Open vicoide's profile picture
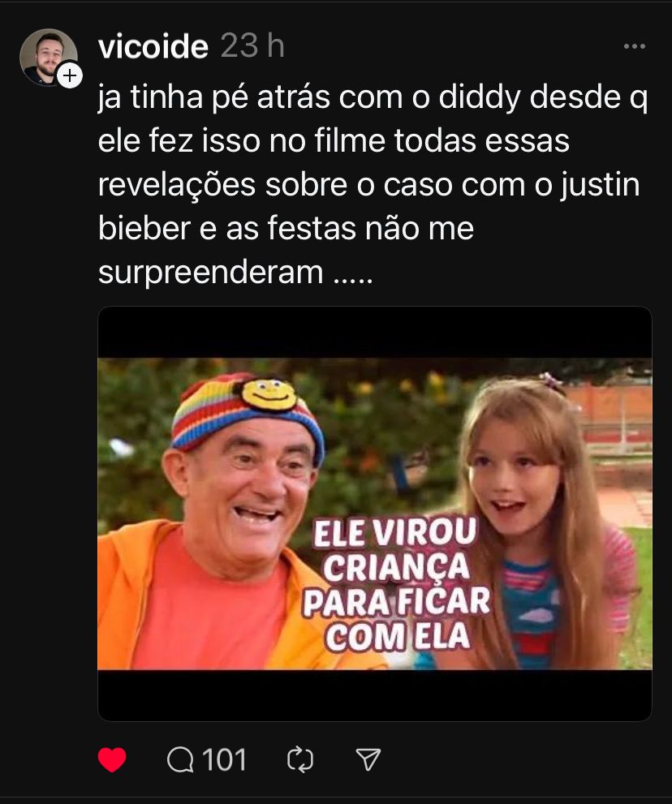Viewport: 672px width, 804px height. tap(48, 58)
